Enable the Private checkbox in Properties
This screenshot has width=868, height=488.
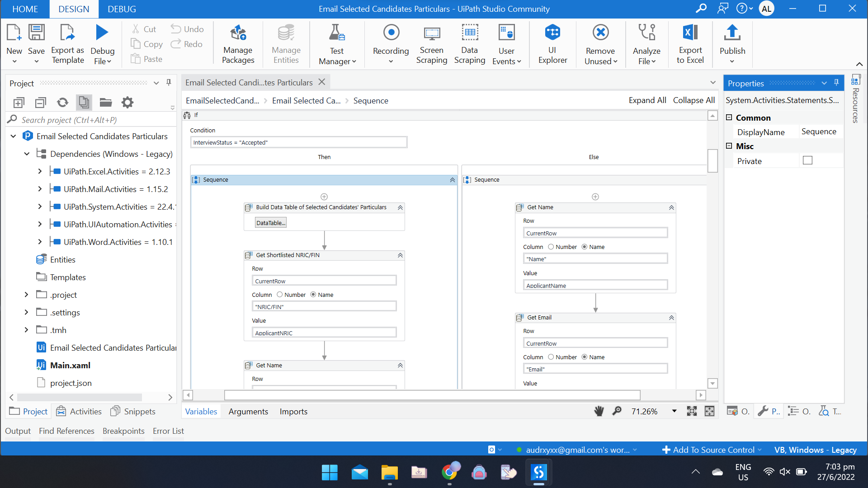[808, 160]
